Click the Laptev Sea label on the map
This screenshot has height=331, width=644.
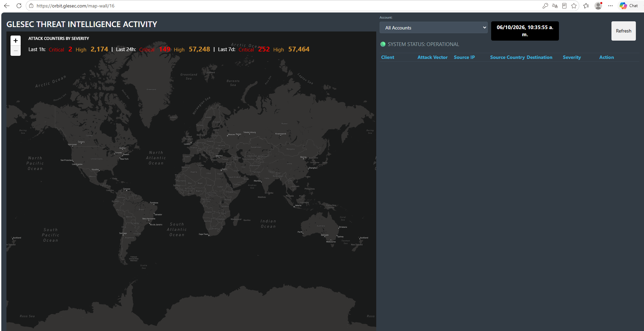tap(305, 79)
